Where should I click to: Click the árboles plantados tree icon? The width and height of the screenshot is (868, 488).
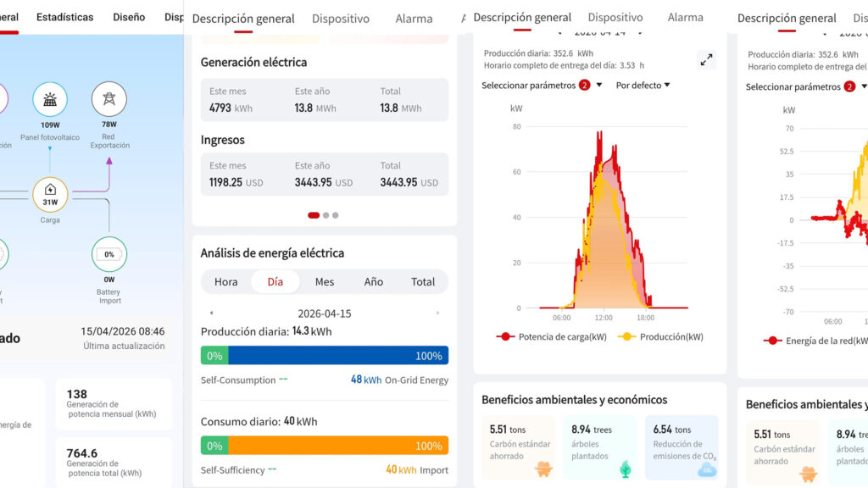(x=625, y=469)
